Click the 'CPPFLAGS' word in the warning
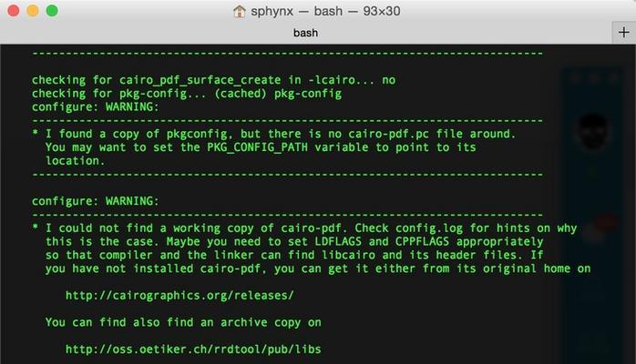This screenshot has height=364, width=636. point(422,242)
